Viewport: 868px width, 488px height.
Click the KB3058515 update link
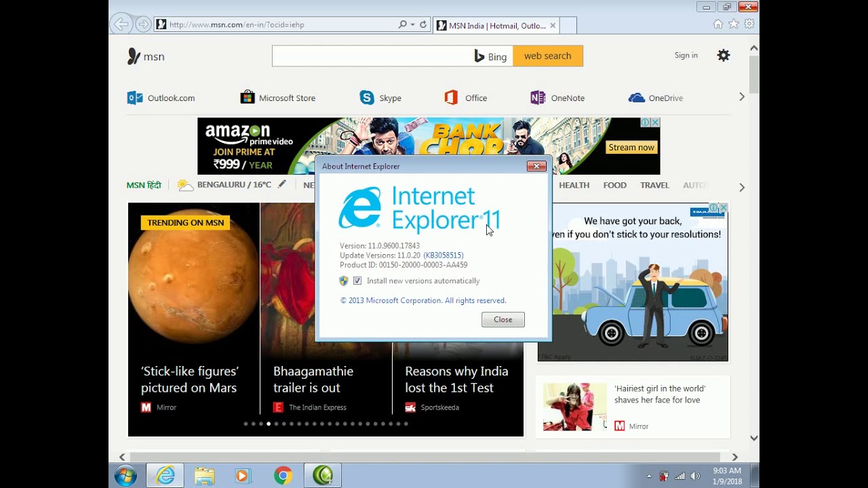[x=443, y=256]
